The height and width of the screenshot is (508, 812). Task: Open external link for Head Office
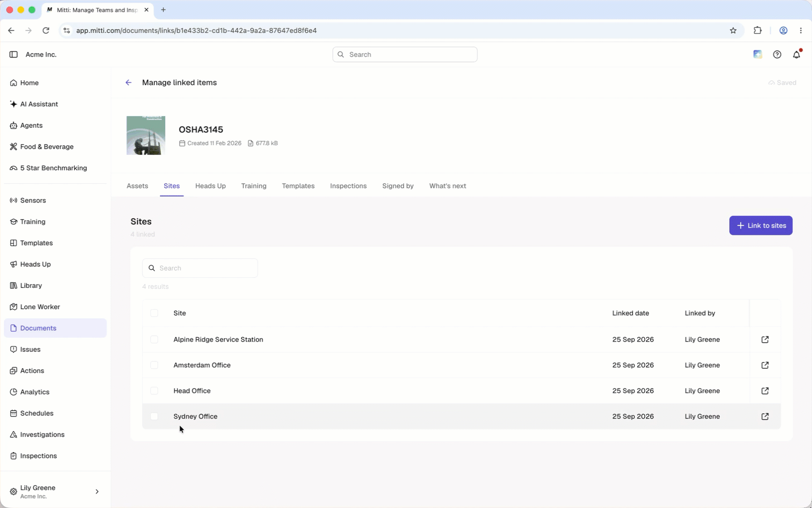click(765, 391)
